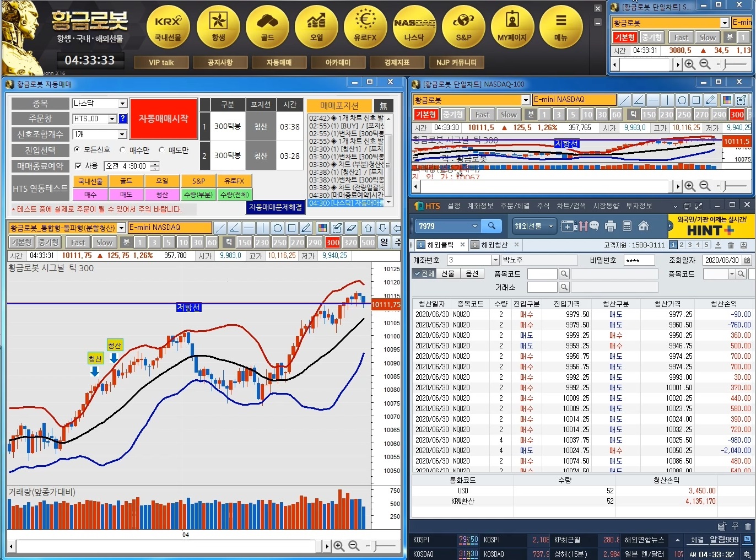
Task: Click the eraser icon in main chart toolbar
Action: pyautogui.click(x=352, y=228)
